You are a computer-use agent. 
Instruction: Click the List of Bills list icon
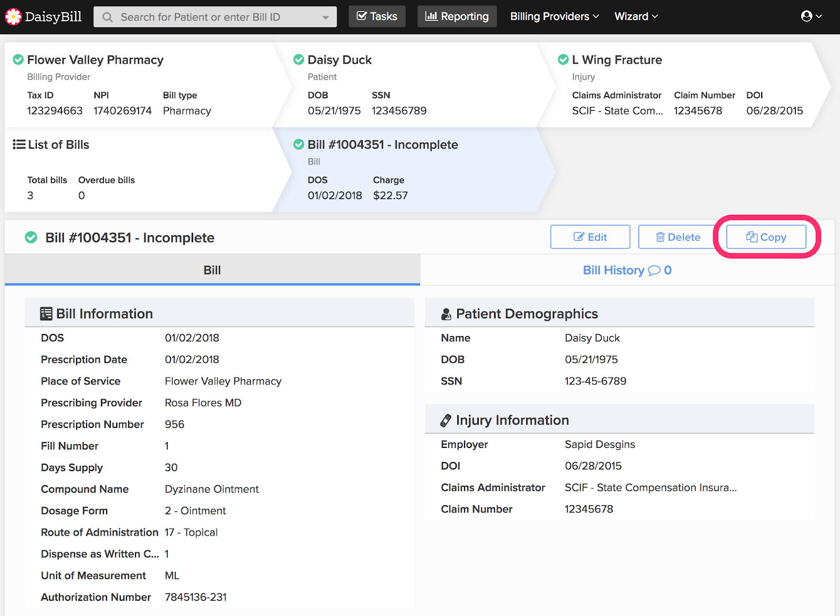click(x=19, y=144)
